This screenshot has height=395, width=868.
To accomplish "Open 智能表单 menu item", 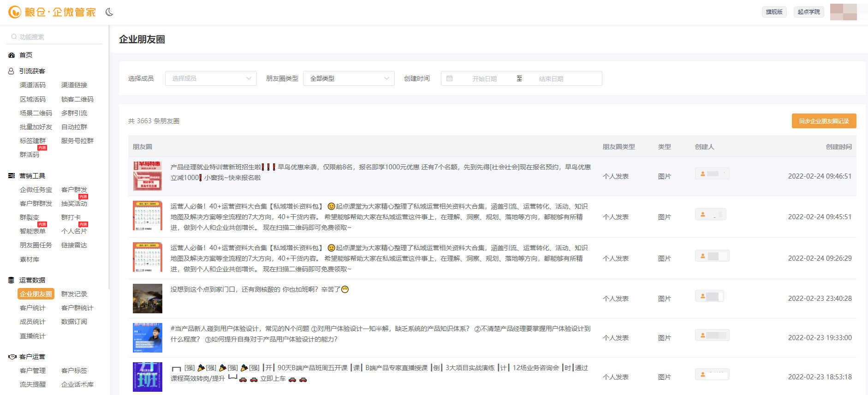I will pyautogui.click(x=33, y=231).
